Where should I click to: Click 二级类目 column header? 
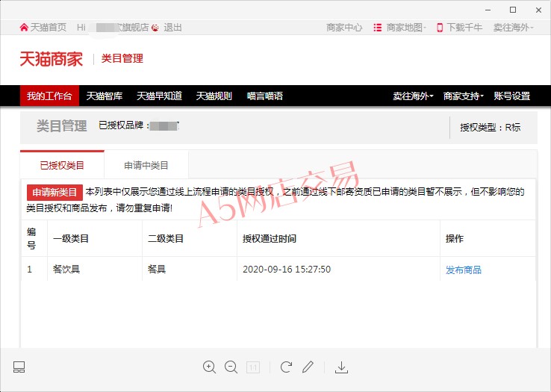pyautogui.click(x=166, y=238)
